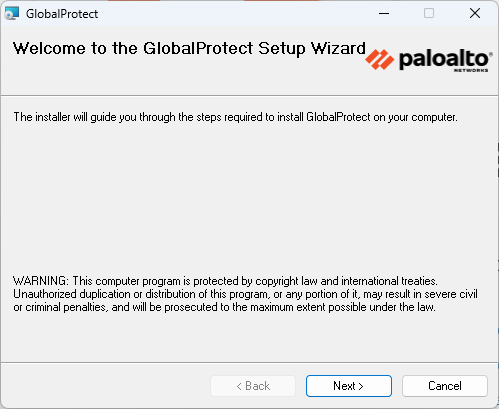Screen dimensions: 499x409
Task: Click empty area in dialog body
Action: click(x=249, y=200)
